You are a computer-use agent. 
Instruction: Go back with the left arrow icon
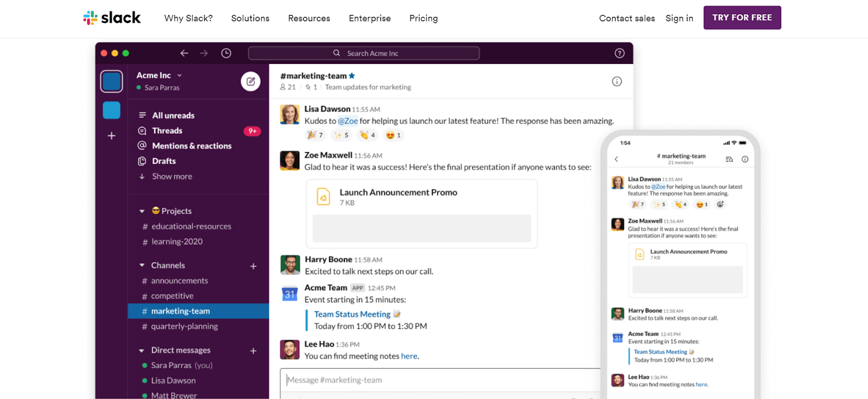[x=184, y=53]
